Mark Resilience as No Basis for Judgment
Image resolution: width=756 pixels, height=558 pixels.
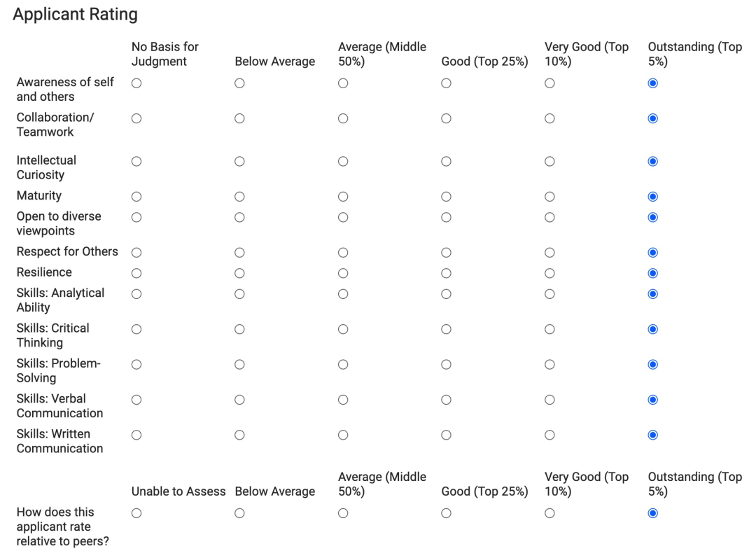click(x=136, y=273)
